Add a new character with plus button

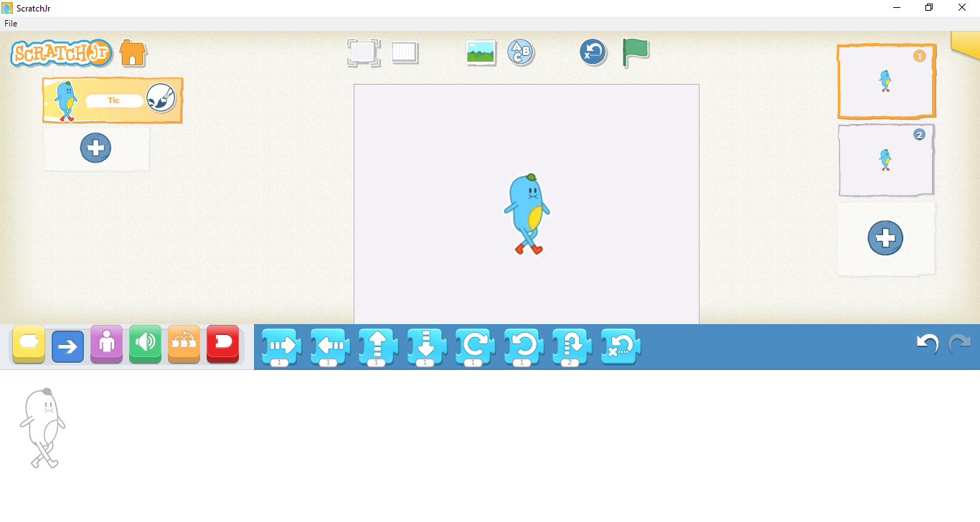pyautogui.click(x=95, y=148)
